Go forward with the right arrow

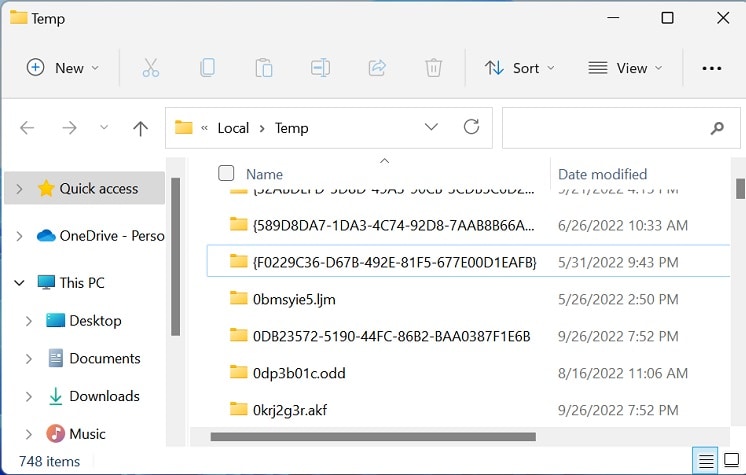(69, 128)
